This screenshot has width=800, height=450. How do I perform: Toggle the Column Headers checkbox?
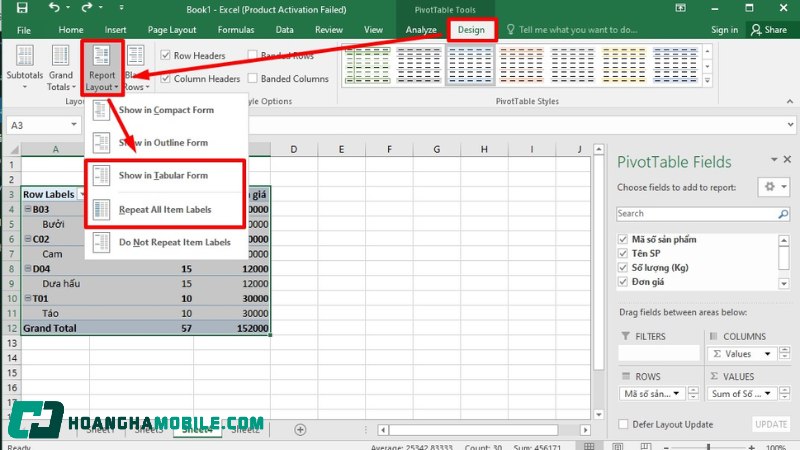click(165, 79)
